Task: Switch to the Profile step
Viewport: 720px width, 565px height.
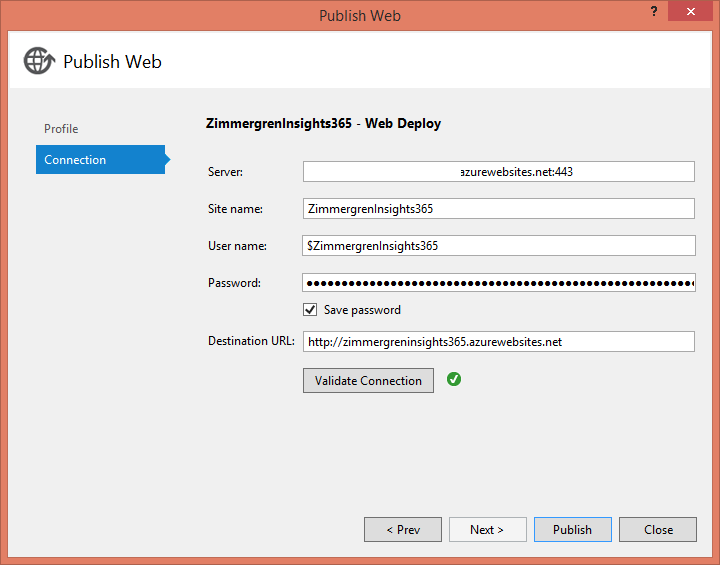Action: pos(61,129)
